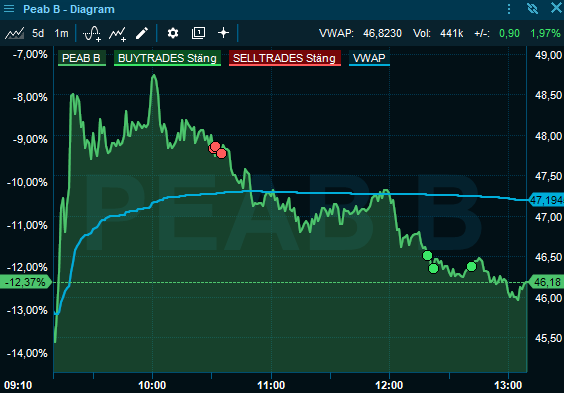Click the -7,00% axis label

click(30, 55)
